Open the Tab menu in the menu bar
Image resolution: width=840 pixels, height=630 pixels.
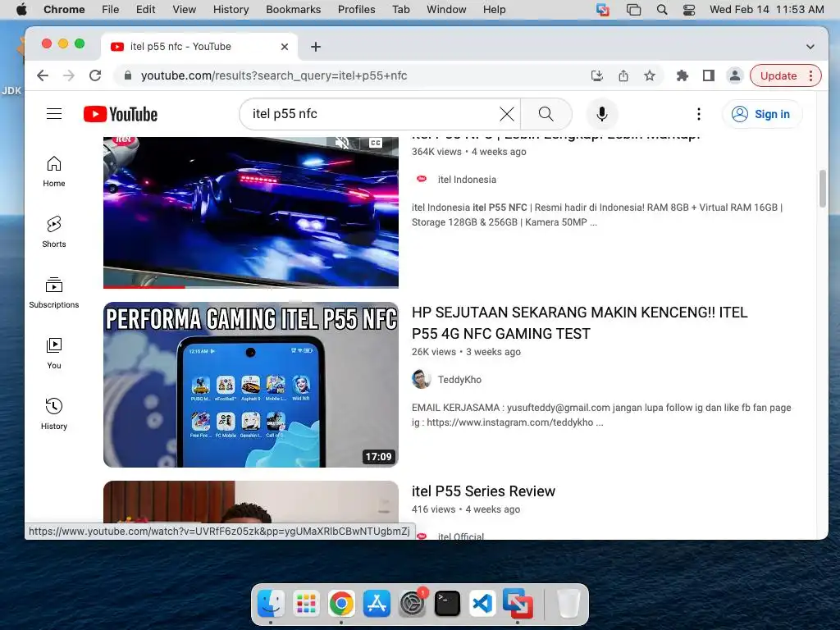[x=400, y=10]
